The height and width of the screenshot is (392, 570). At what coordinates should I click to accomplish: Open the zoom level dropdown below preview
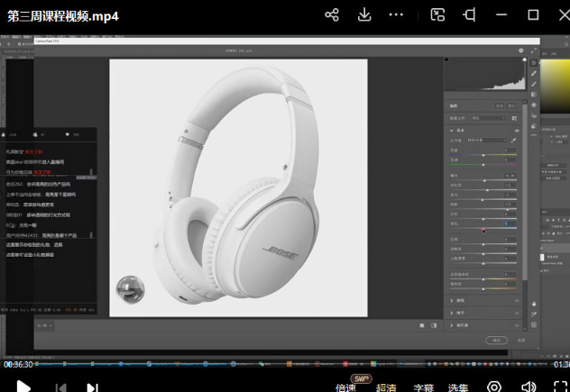(45, 325)
